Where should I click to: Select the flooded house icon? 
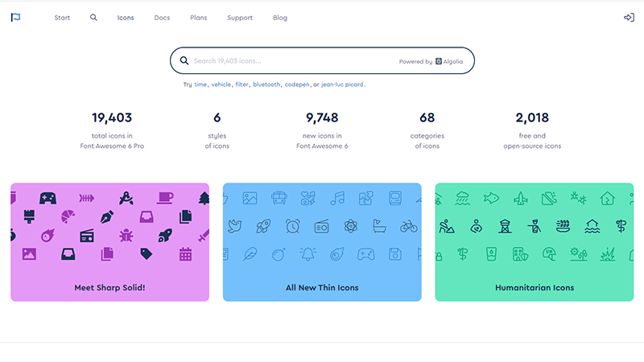[x=592, y=226]
